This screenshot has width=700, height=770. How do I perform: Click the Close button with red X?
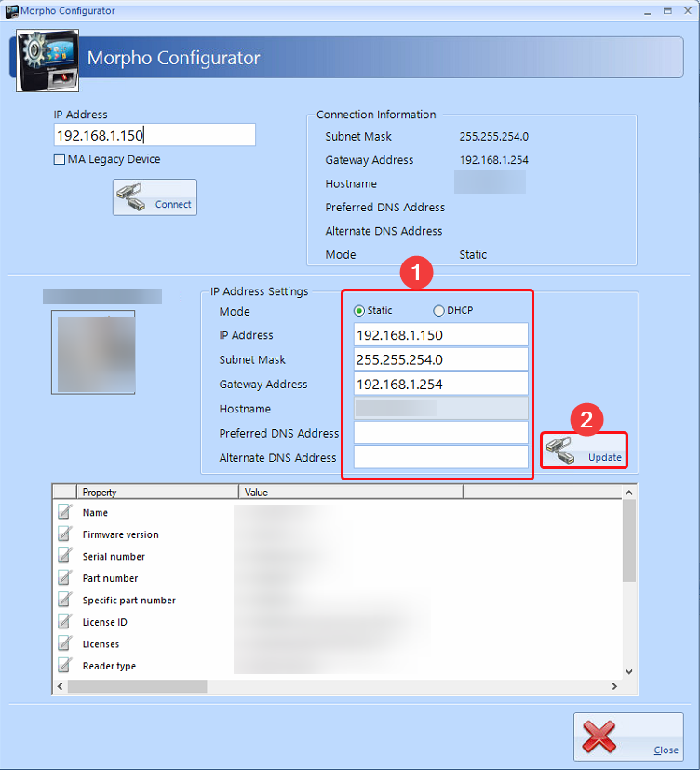point(629,736)
